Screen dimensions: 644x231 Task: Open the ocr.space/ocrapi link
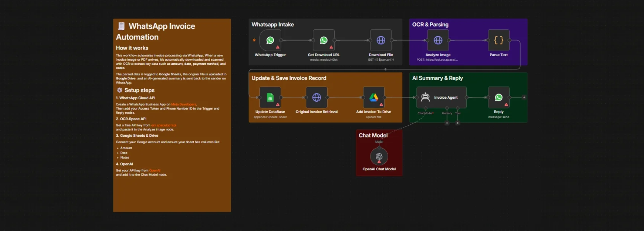[164, 125]
